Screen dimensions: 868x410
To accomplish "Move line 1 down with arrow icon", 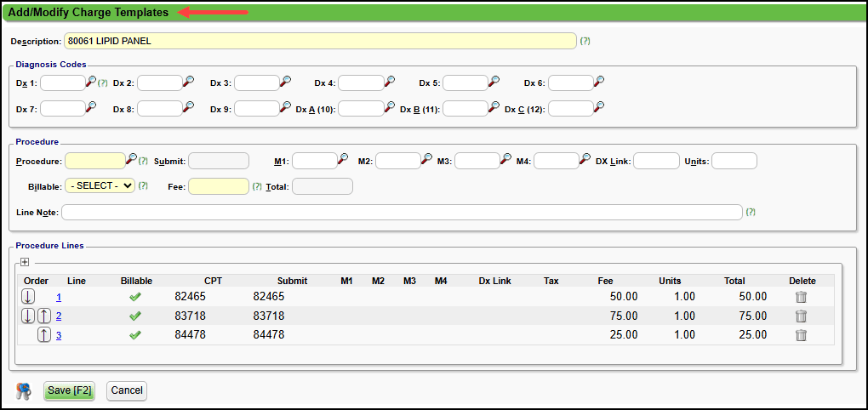I will tap(28, 297).
